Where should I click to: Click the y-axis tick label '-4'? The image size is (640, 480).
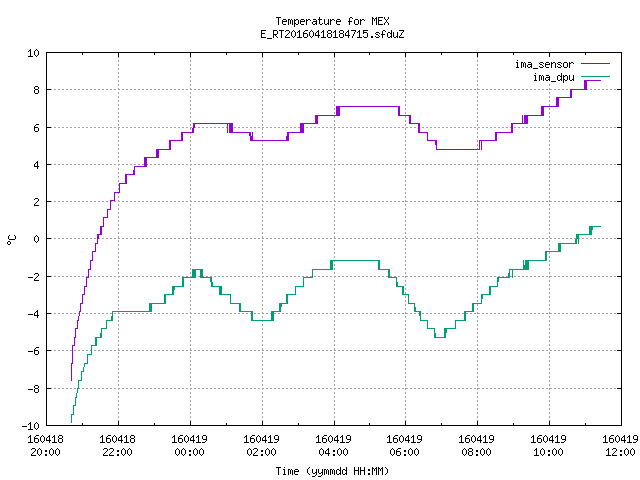[33, 314]
